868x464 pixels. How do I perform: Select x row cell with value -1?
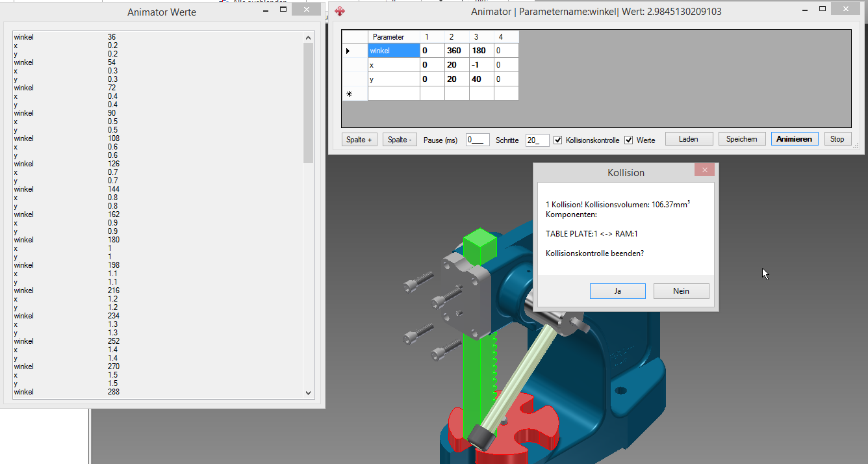(x=481, y=65)
